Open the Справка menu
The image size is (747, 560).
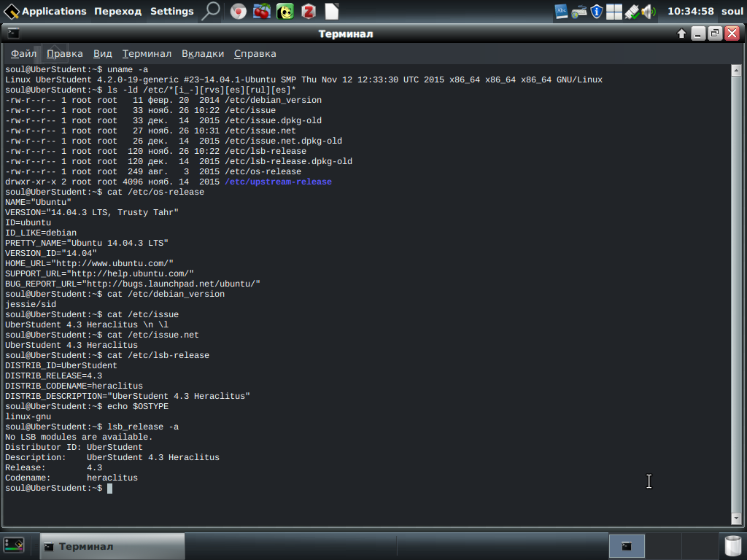point(255,54)
